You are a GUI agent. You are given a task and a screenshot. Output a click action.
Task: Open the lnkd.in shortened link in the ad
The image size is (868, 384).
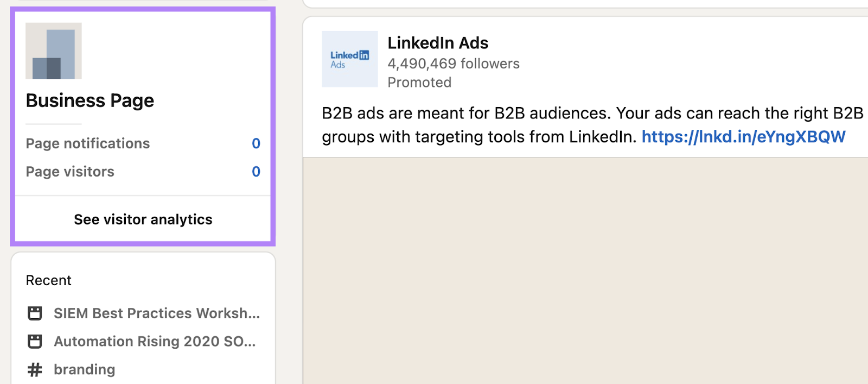(743, 137)
